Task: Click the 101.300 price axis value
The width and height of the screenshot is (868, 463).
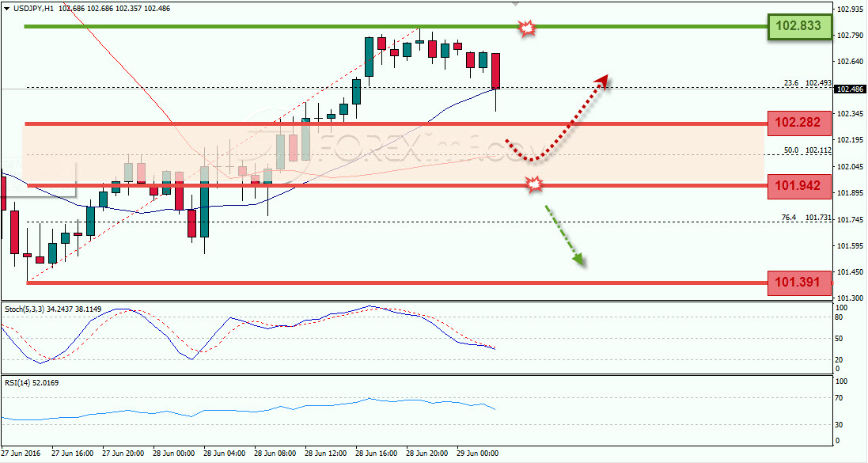Action: (x=851, y=298)
